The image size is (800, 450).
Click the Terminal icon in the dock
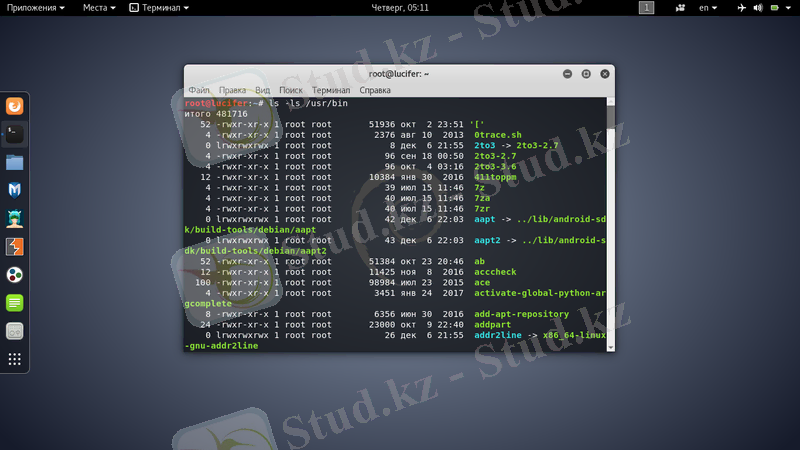pos(15,132)
